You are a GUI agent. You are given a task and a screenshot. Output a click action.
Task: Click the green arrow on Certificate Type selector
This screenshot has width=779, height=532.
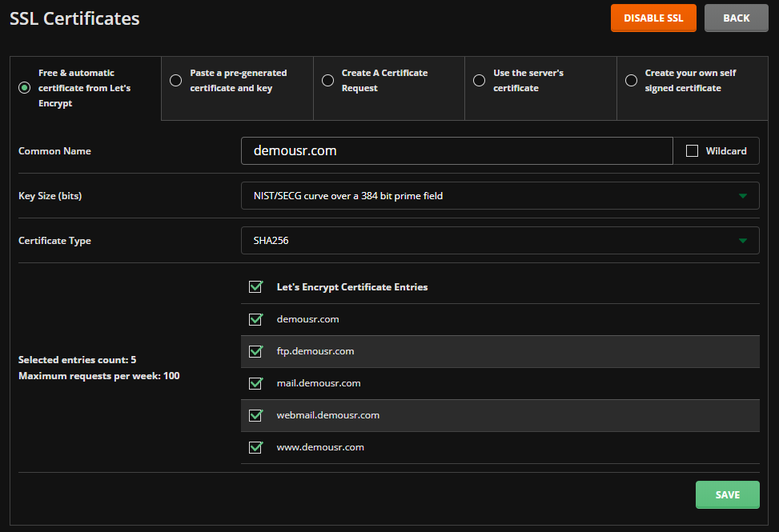click(x=743, y=241)
